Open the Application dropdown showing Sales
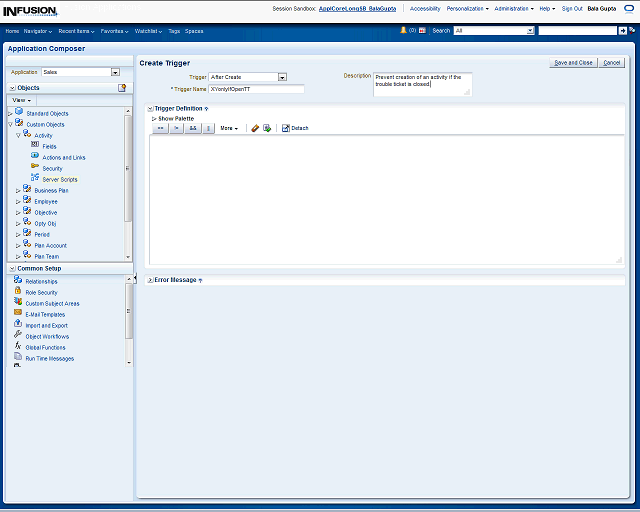Image resolution: width=640 pixels, height=512 pixels. 115,72
